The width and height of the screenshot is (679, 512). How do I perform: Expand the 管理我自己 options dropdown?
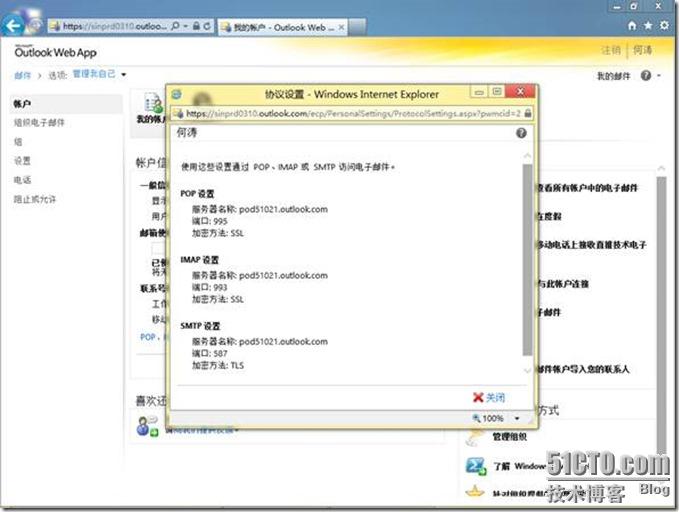(x=124, y=75)
